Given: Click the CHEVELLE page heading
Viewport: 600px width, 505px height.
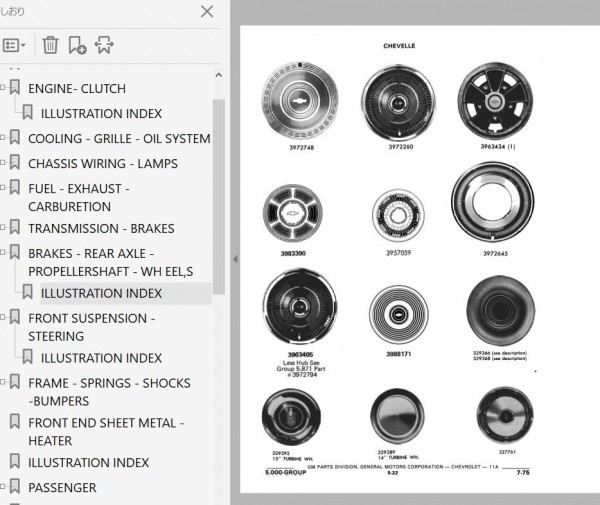Looking at the screenshot, I should [x=399, y=46].
